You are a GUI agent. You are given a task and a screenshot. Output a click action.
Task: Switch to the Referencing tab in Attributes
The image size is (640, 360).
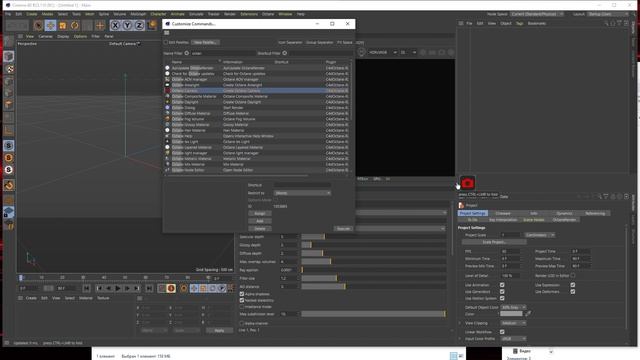click(595, 213)
